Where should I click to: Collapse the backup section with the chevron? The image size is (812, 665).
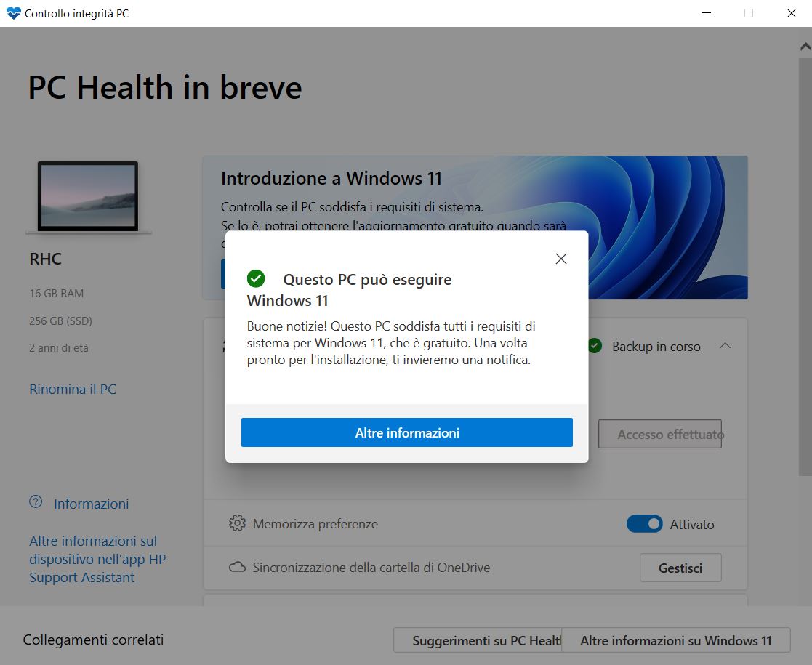click(725, 347)
